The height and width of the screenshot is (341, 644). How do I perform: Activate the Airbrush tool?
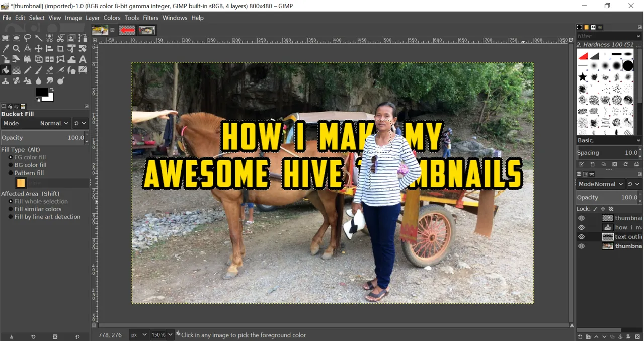(x=61, y=70)
